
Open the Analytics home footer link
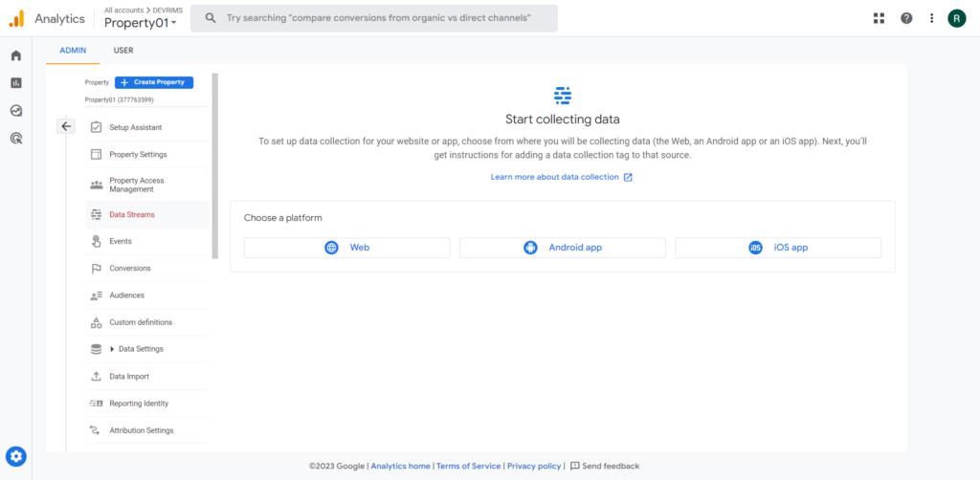[401, 467]
